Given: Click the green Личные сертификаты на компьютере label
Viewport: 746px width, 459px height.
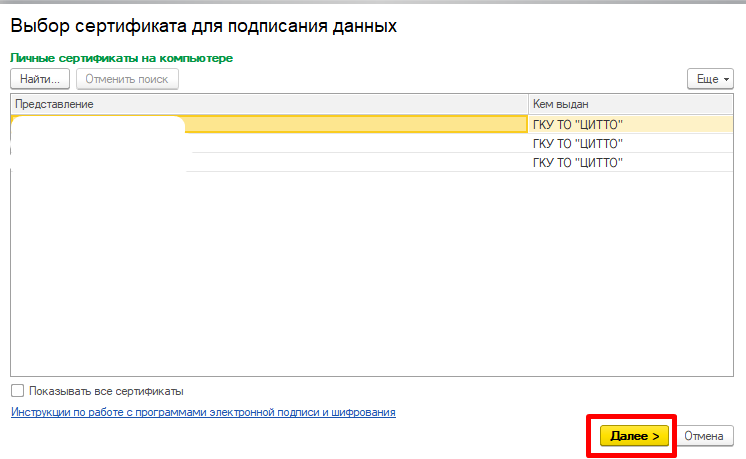Looking at the screenshot, I should (121, 59).
